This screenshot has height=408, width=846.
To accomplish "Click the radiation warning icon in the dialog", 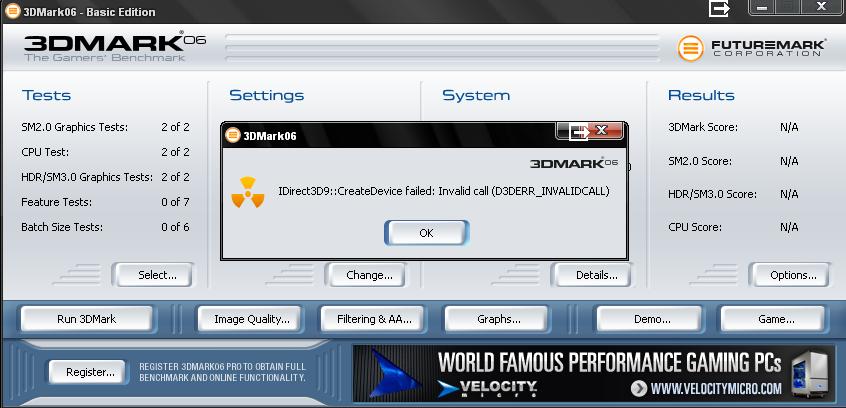I will coord(248,192).
